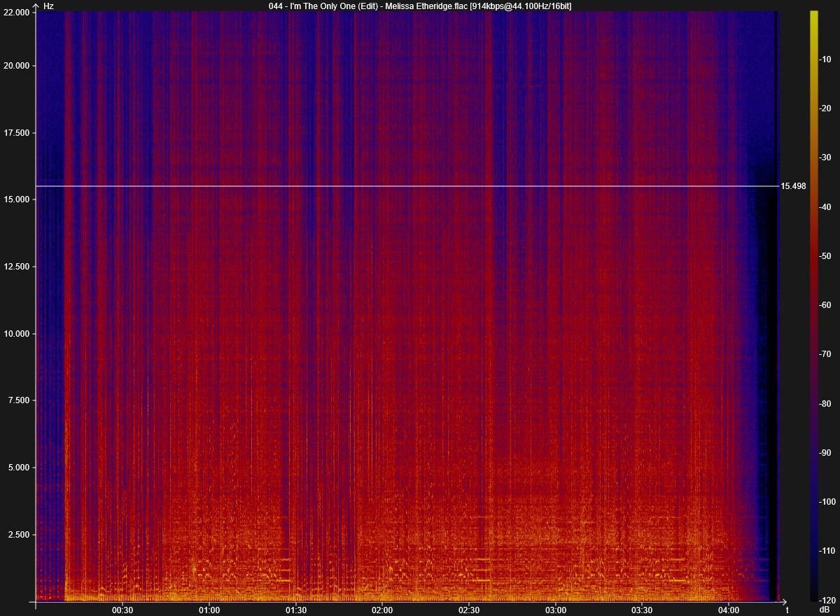Image resolution: width=840 pixels, height=616 pixels.
Task: Click the horizontal frequency cursor line
Action: (406, 186)
